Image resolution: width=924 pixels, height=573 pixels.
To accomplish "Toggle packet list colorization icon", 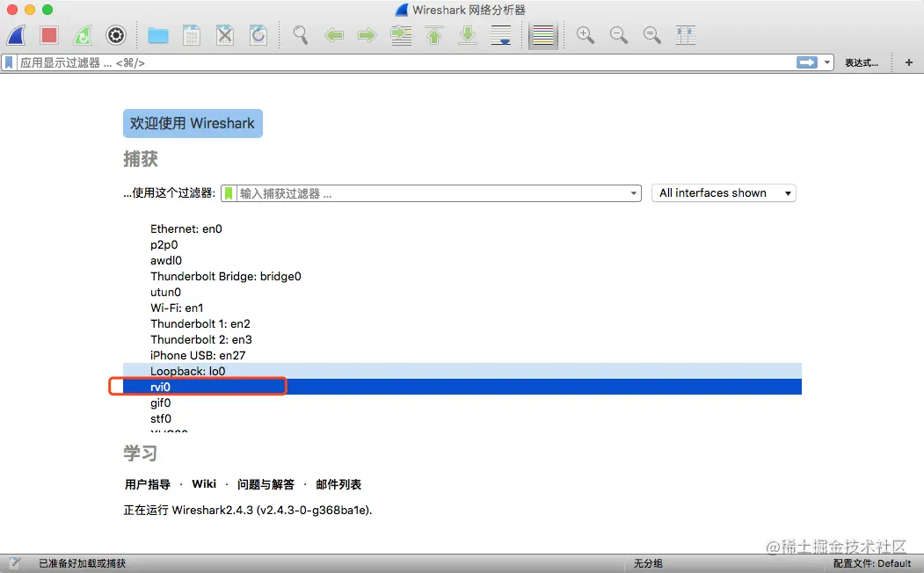I will pos(542,36).
